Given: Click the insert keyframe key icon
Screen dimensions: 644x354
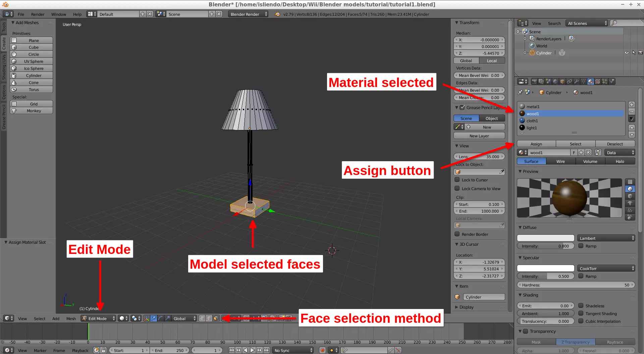Looking at the screenshot, I should (x=391, y=350).
